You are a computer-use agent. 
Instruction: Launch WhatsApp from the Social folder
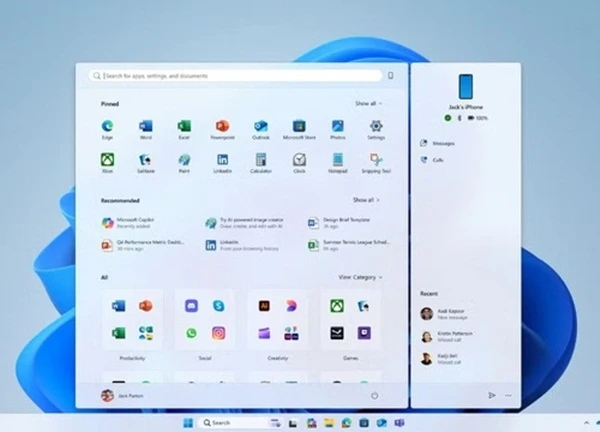[191, 333]
